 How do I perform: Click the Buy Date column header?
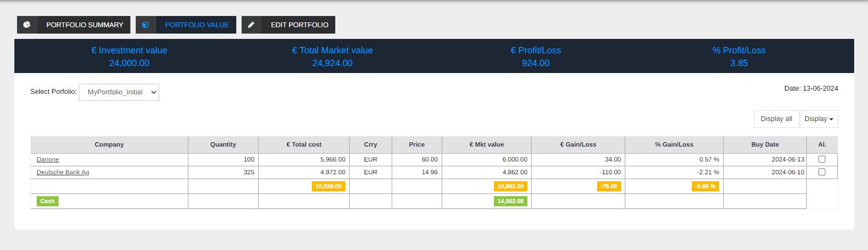[x=765, y=144]
